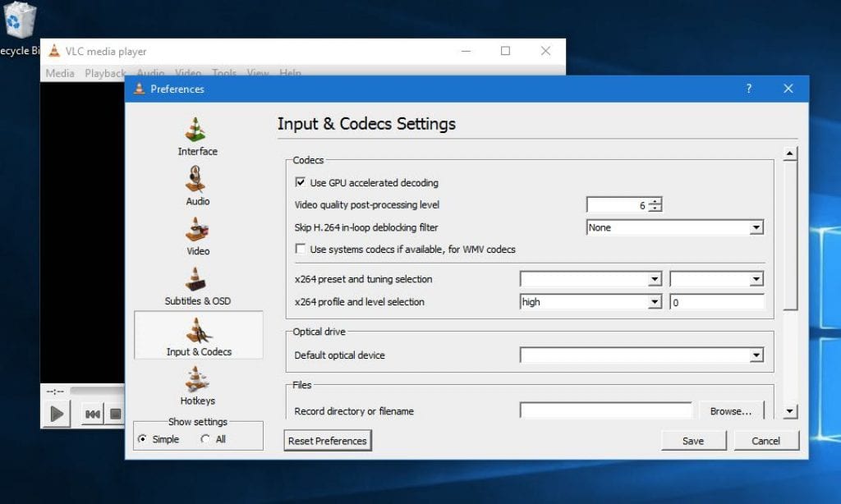Image resolution: width=841 pixels, height=504 pixels.
Task: Disable GPU accelerated decoding
Action: point(301,182)
